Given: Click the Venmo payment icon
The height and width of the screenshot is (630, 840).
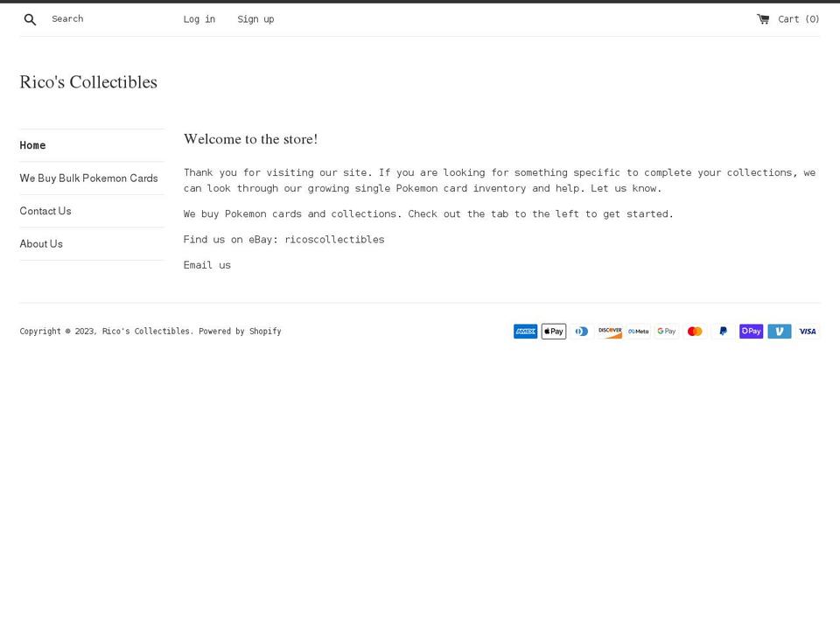Looking at the screenshot, I should click(779, 331).
